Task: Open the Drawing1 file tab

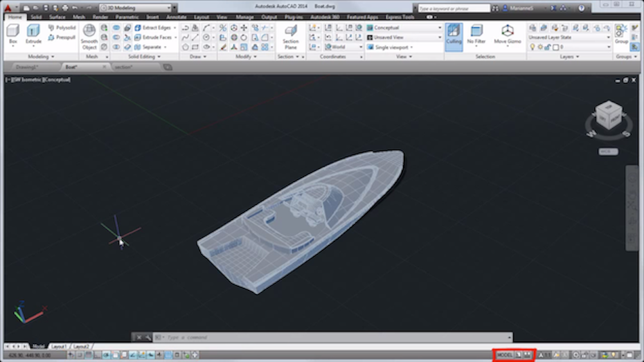Action: [29, 67]
